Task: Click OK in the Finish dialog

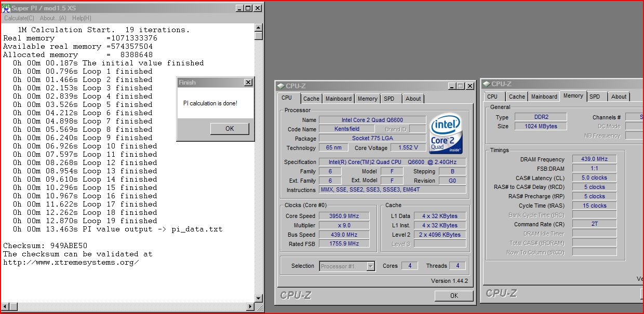Action: pyautogui.click(x=230, y=129)
